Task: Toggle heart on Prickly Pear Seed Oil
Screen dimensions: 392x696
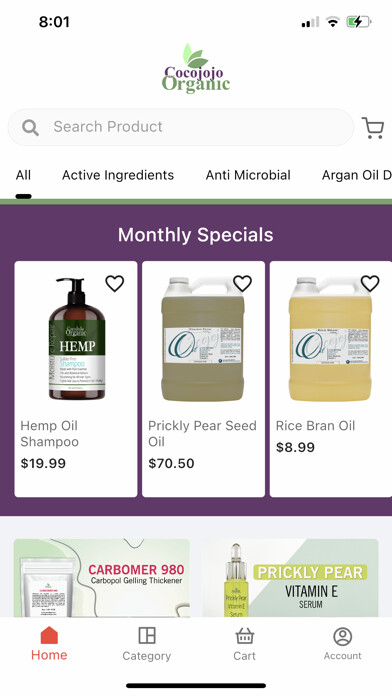Action: click(x=242, y=283)
